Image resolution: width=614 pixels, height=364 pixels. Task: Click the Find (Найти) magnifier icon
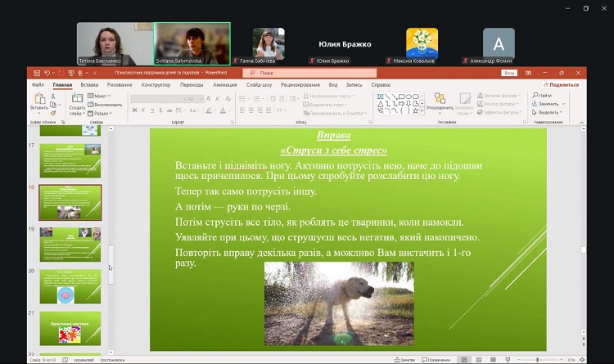point(535,96)
